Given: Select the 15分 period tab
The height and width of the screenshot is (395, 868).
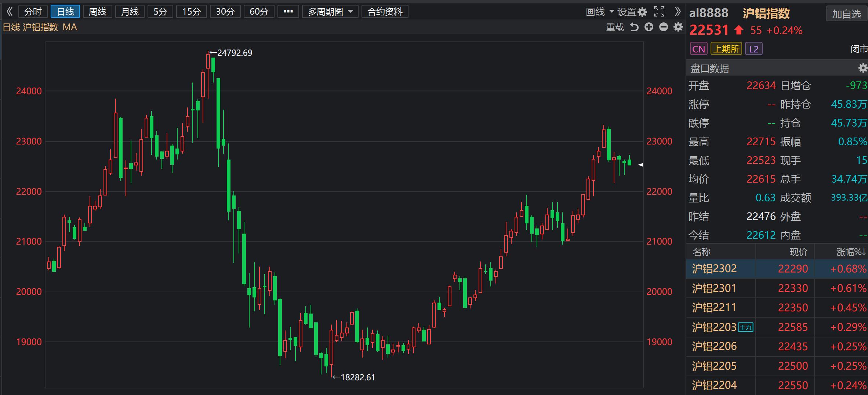Looking at the screenshot, I should click(x=192, y=12).
